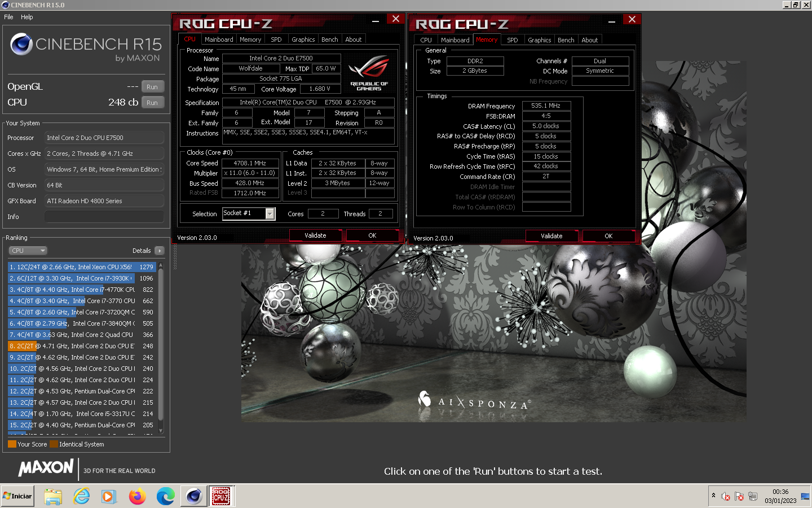Select ranking entry Core i7-3930K score 1096

(x=82, y=278)
